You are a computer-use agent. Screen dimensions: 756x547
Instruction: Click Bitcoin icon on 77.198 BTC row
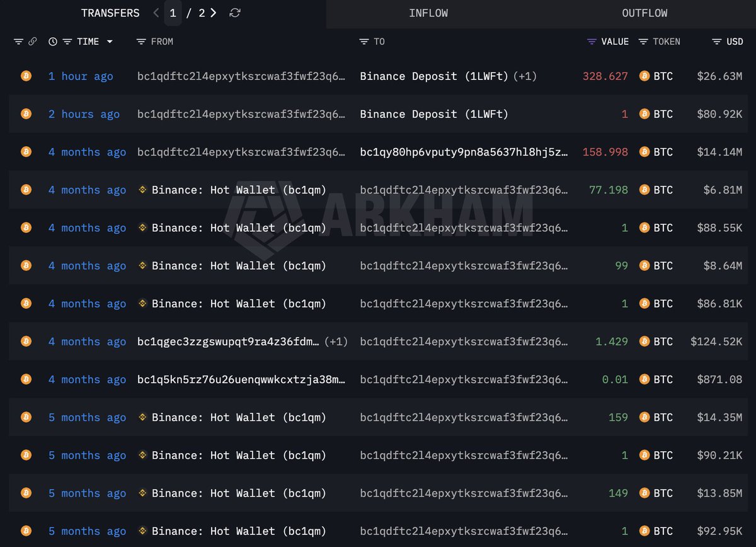26,189
